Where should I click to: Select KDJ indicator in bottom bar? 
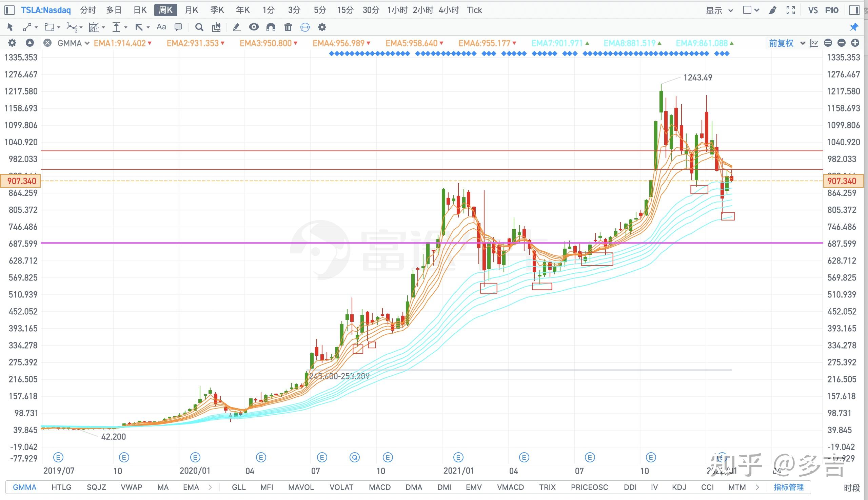(679, 487)
